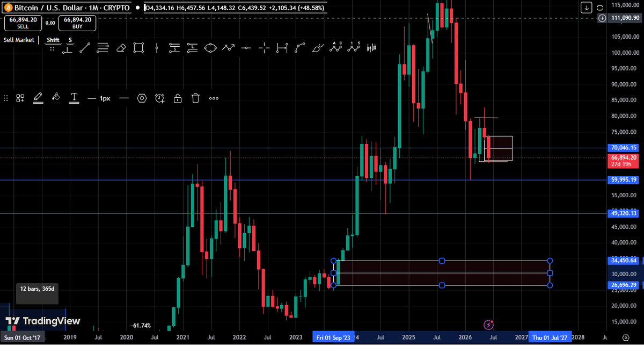Screen dimensions: 644x345
Task: Select the zigzag arrow path tool
Action: click(x=228, y=48)
